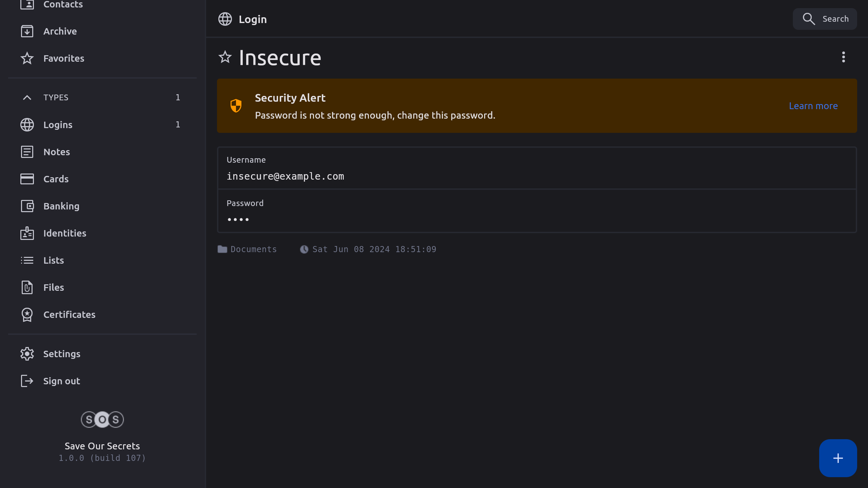The height and width of the screenshot is (488, 868).
Task: Collapse the TYPES section chevron
Action: pos(27,98)
